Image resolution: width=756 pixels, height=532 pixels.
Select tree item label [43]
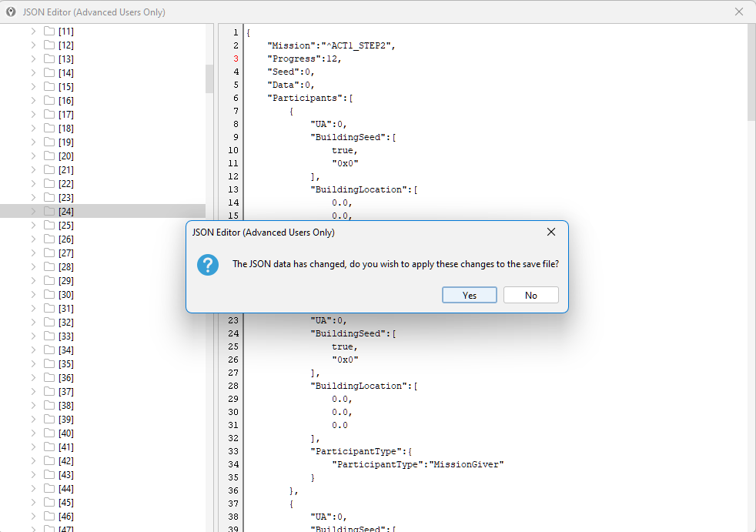click(66, 475)
